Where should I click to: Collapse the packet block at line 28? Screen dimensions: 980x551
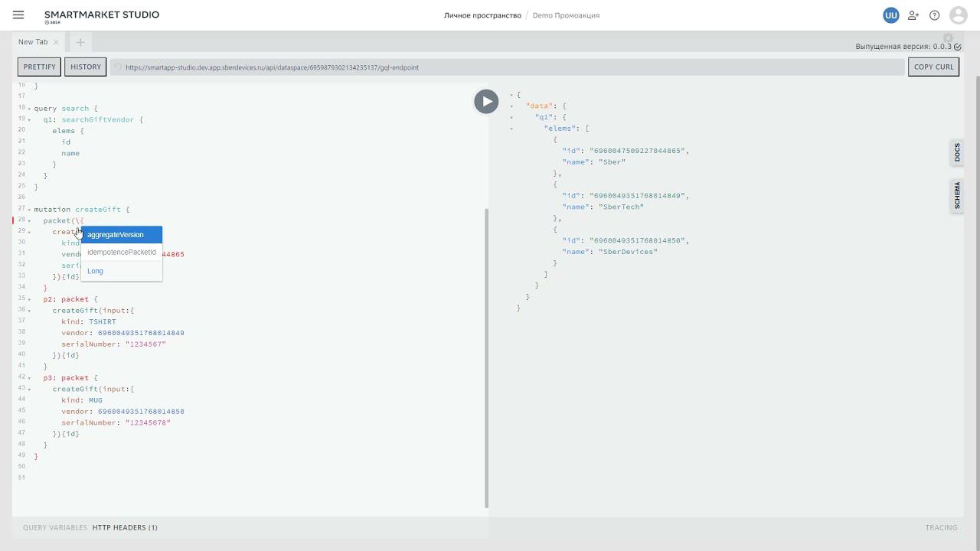coord(29,221)
